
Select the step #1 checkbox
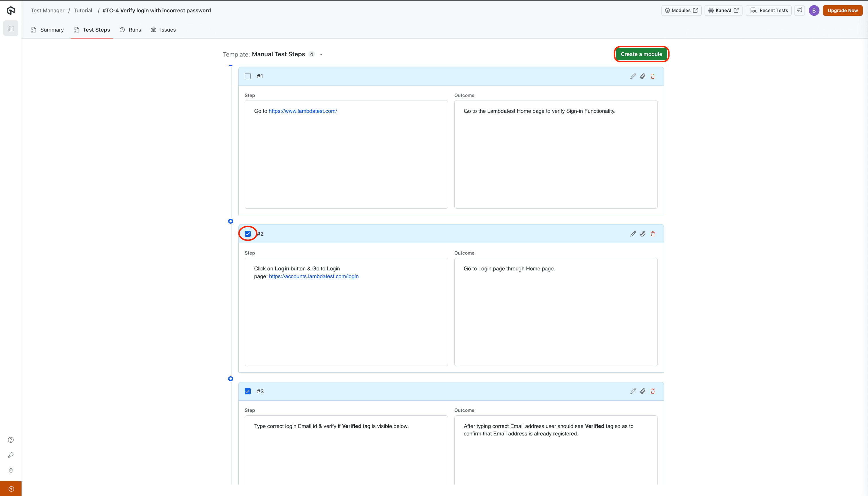click(248, 76)
